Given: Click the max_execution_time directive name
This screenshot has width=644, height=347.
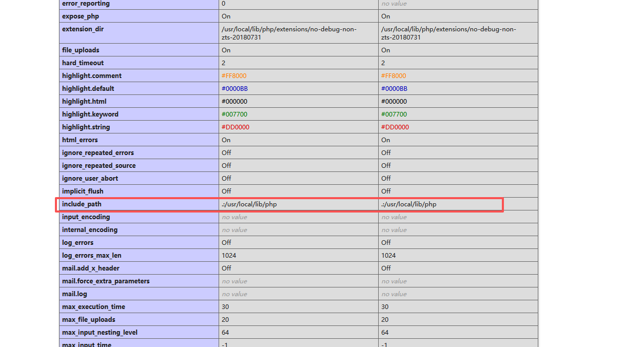Looking at the screenshot, I should coord(93,307).
